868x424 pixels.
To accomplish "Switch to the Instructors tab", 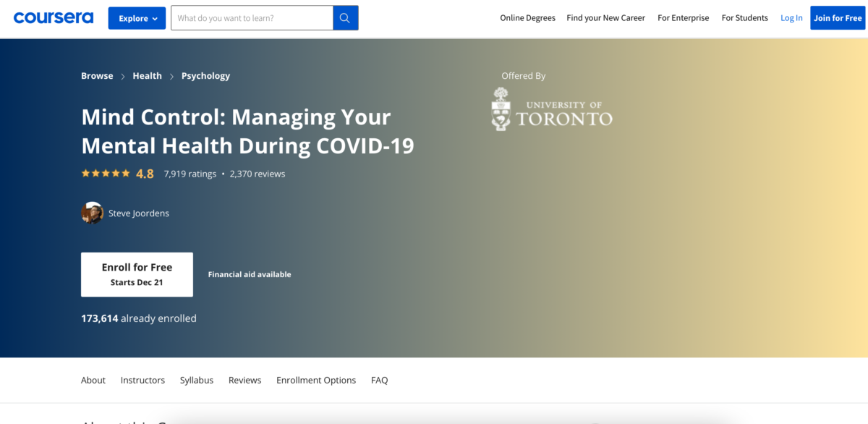I will tap(142, 380).
